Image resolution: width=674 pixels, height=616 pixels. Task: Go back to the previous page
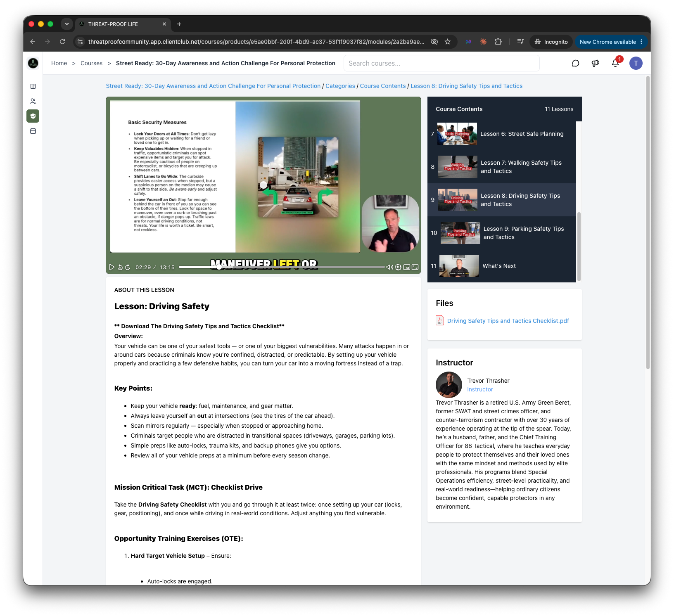33,42
